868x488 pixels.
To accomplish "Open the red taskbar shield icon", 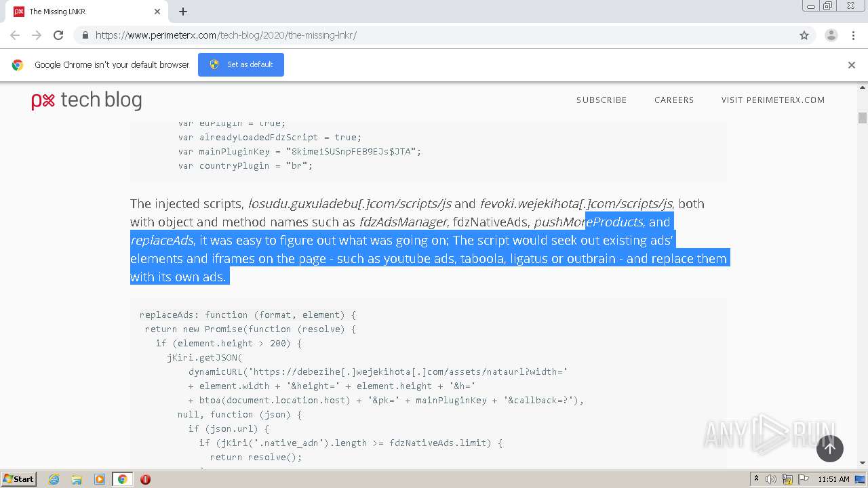I will 145,479.
